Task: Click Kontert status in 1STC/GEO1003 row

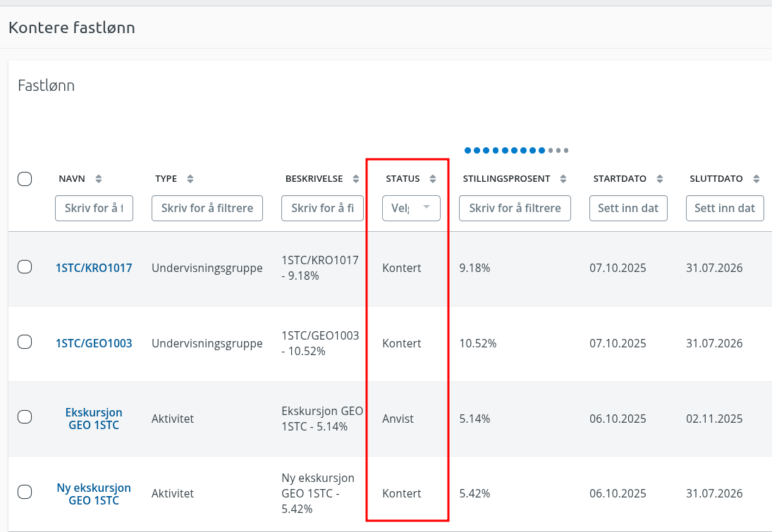Action: [402, 344]
